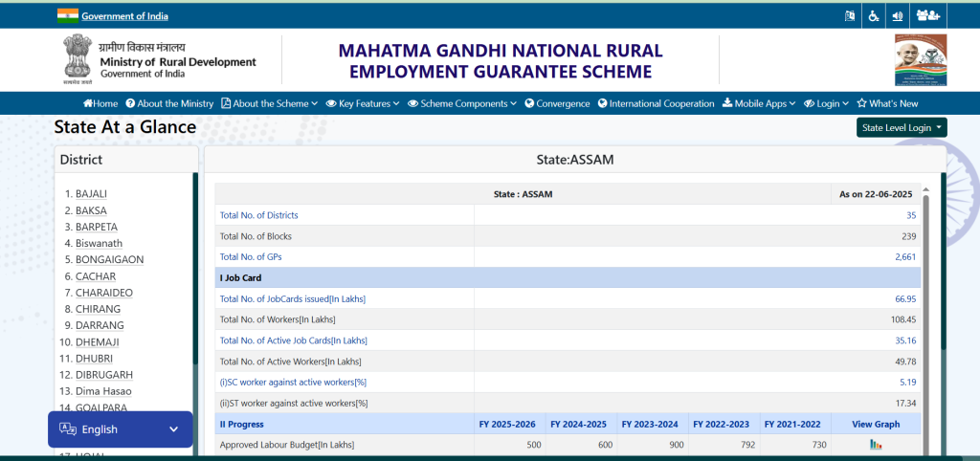The width and height of the screenshot is (980, 461).
Task: Click the As on 22-06-2025 header
Action: 876,194
